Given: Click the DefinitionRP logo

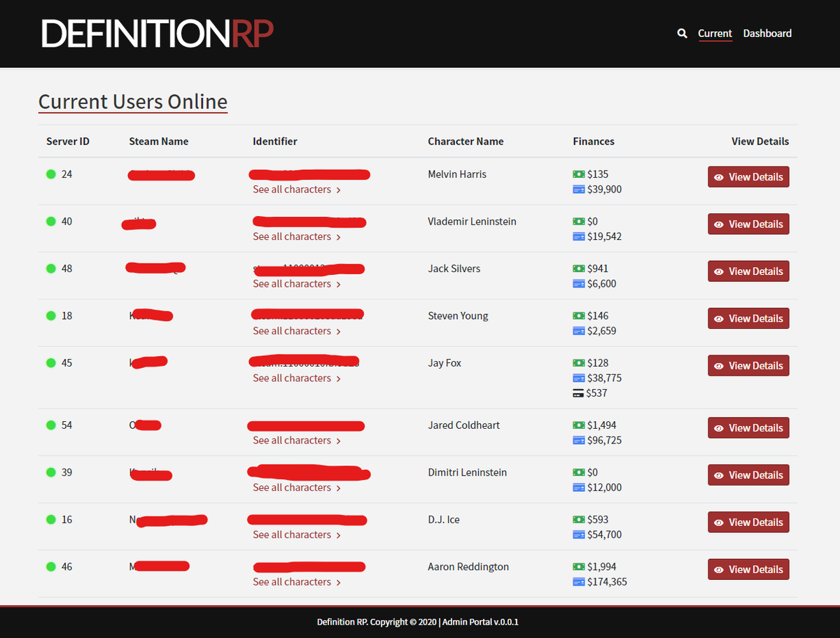Looking at the screenshot, I should (x=157, y=34).
